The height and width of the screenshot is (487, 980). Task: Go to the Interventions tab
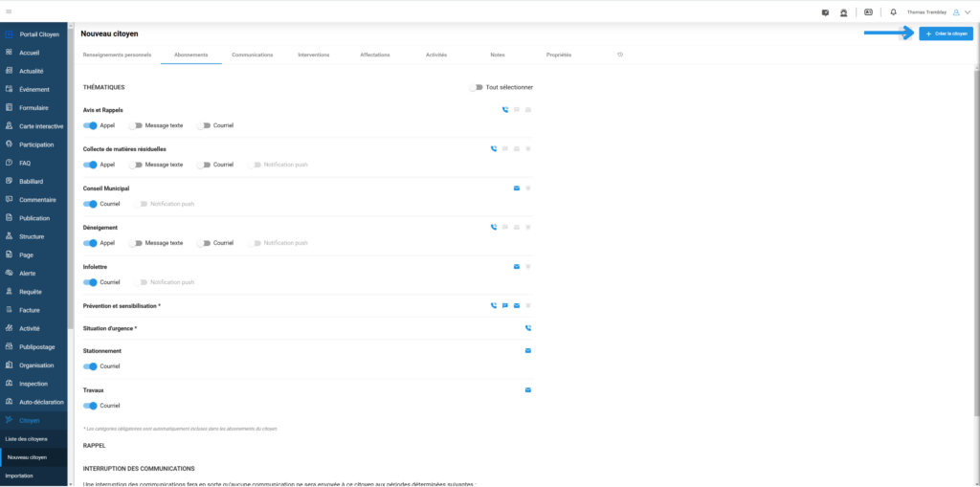pyautogui.click(x=314, y=55)
